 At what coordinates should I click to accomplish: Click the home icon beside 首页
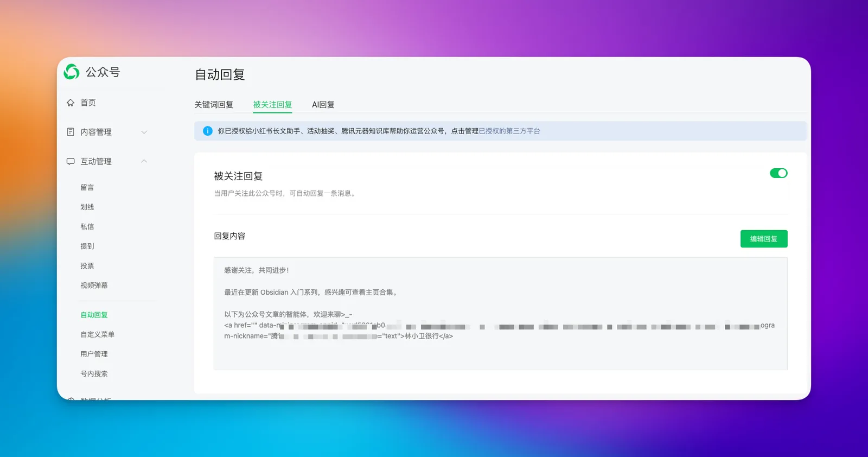pyautogui.click(x=71, y=103)
